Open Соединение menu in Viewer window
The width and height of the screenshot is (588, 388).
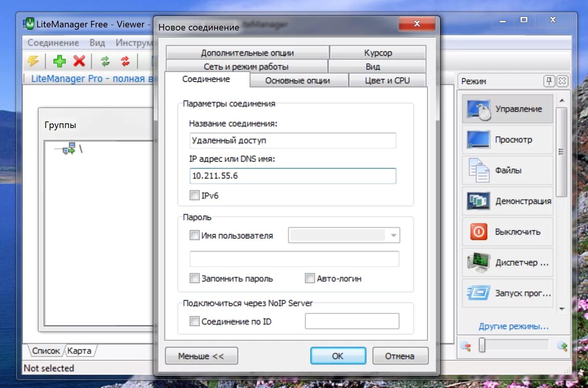53,43
